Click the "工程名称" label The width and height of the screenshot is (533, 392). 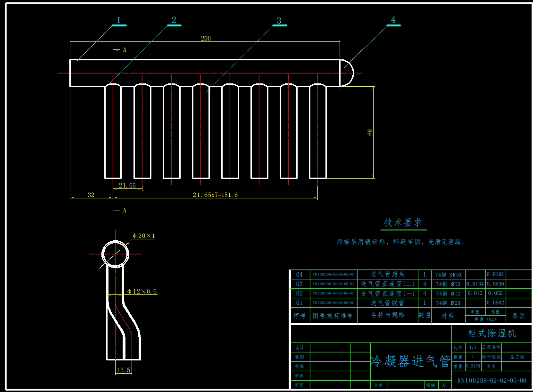click(491, 347)
